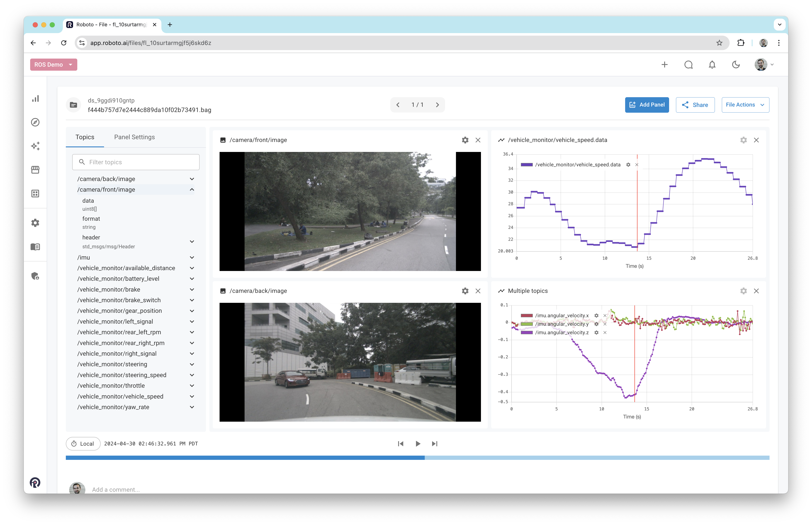Click the compass explore icon in sidebar

(x=35, y=122)
